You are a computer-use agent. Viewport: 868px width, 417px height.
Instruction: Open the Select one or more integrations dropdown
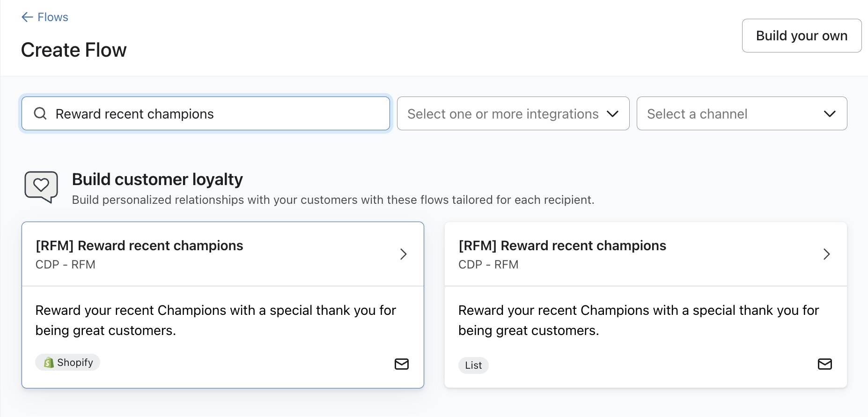pos(513,113)
